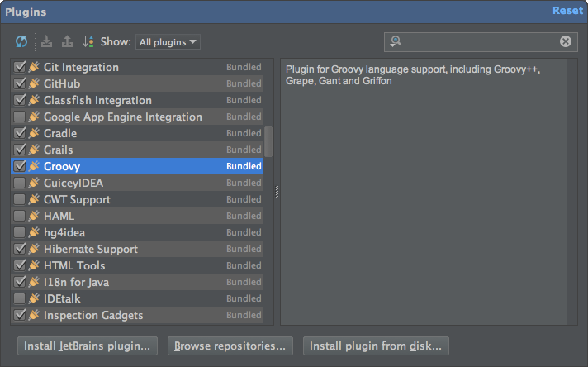Click the download and install plugin icon

click(x=46, y=41)
